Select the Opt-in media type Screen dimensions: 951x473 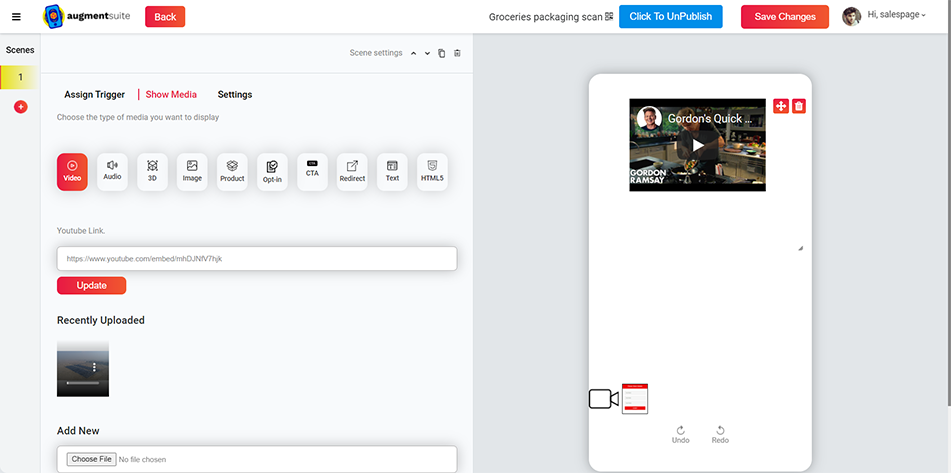(x=272, y=172)
